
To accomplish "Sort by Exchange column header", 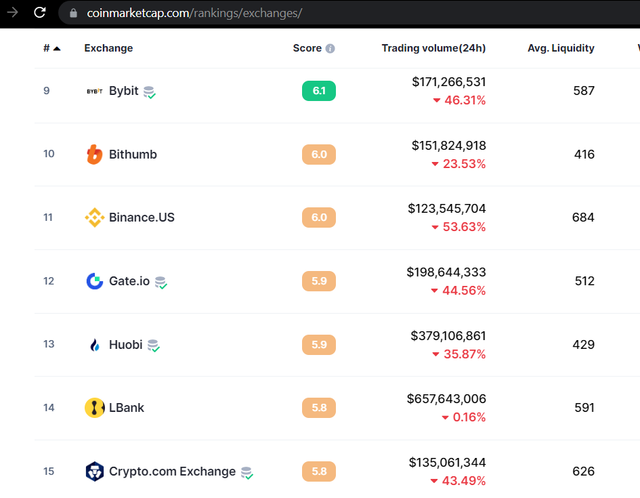I will coord(109,48).
